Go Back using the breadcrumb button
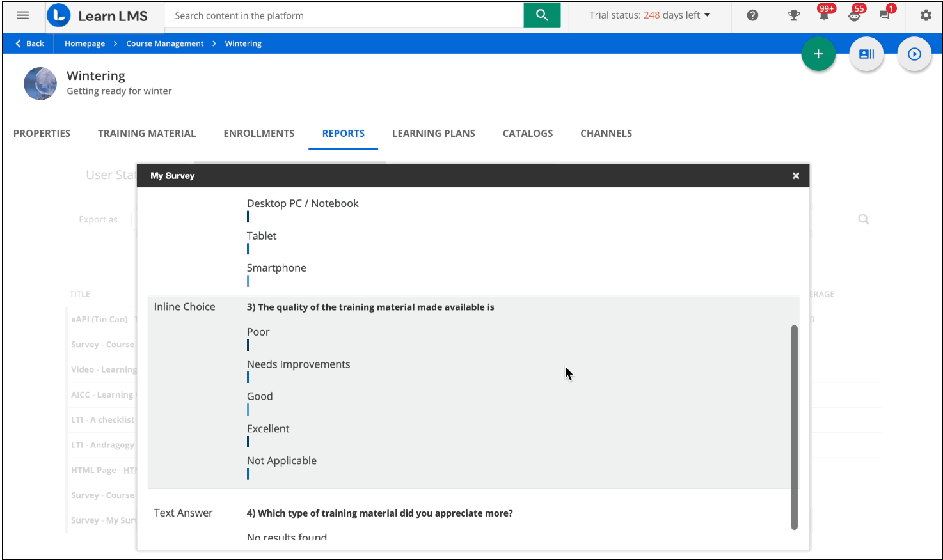The width and height of the screenshot is (943, 560). (x=29, y=43)
